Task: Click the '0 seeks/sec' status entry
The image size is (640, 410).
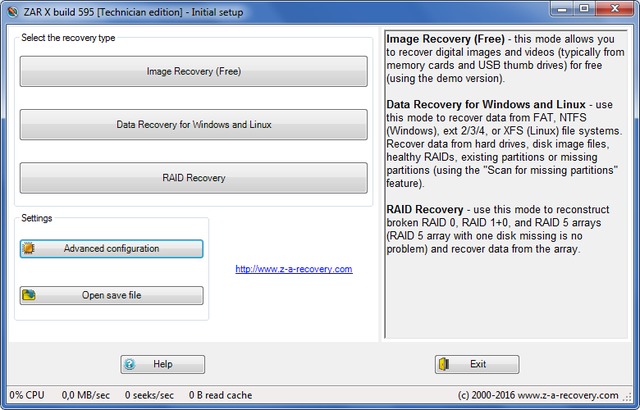Action: pyautogui.click(x=149, y=395)
